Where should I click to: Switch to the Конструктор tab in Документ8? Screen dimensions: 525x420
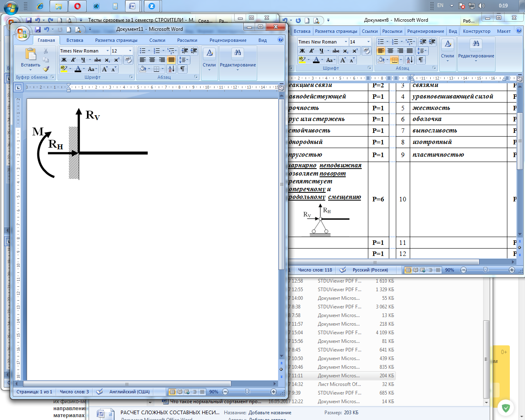coord(476,31)
